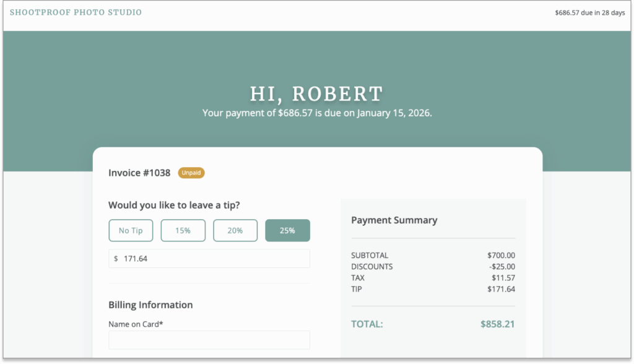634x364 pixels.
Task: Click the payment due date message
Action: tap(316, 113)
